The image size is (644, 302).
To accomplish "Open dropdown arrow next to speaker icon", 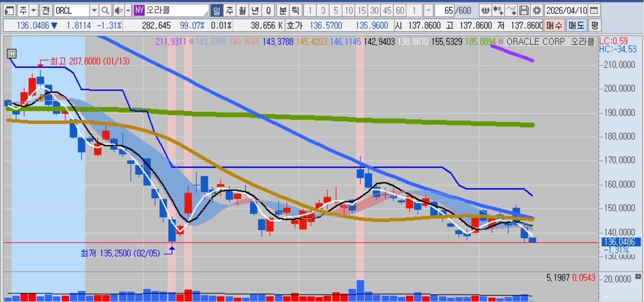I will pos(128,10).
